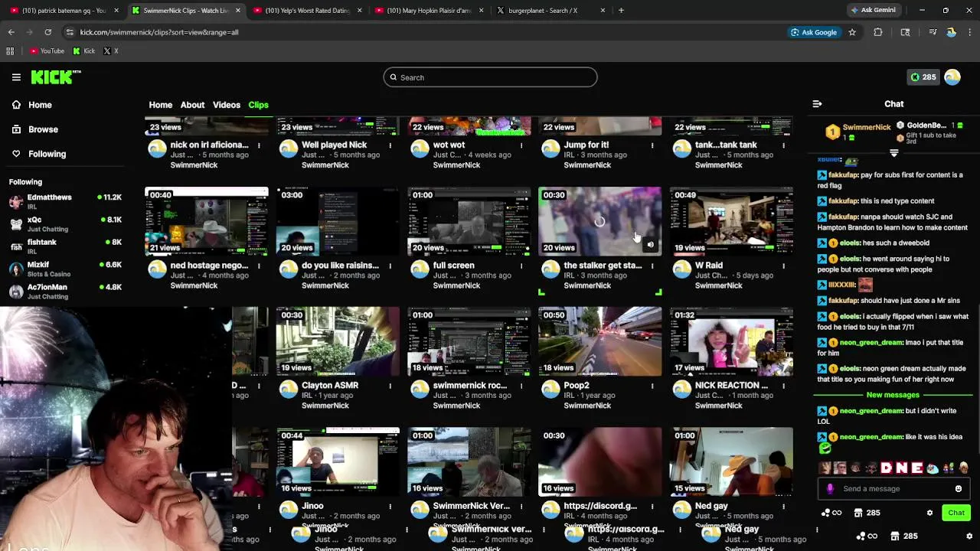Click the Home icon in the sidebar

tap(16, 105)
